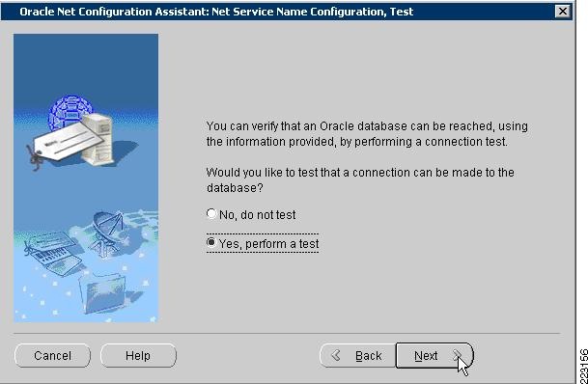Click the 'No, do not test' label text
The image size is (588, 384).
tap(257, 214)
